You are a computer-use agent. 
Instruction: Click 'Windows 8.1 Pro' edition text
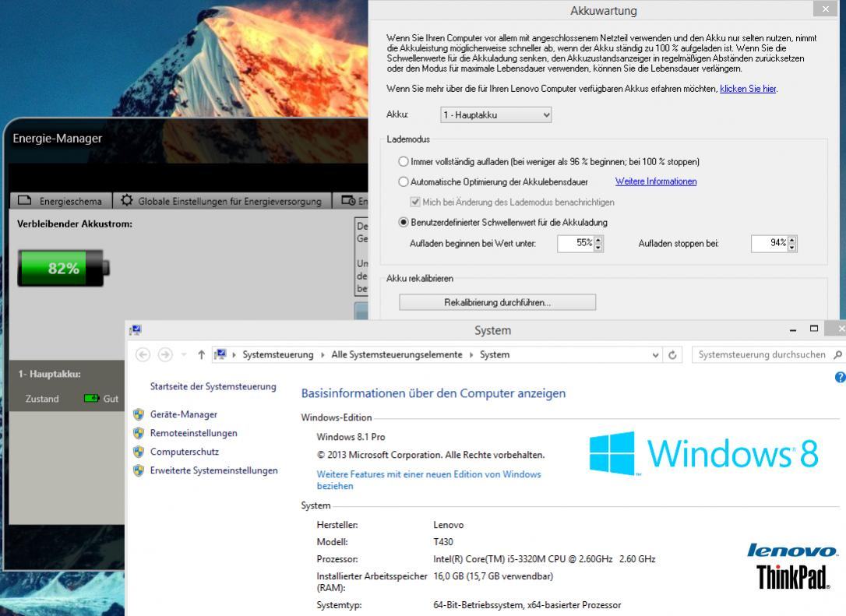coord(351,437)
